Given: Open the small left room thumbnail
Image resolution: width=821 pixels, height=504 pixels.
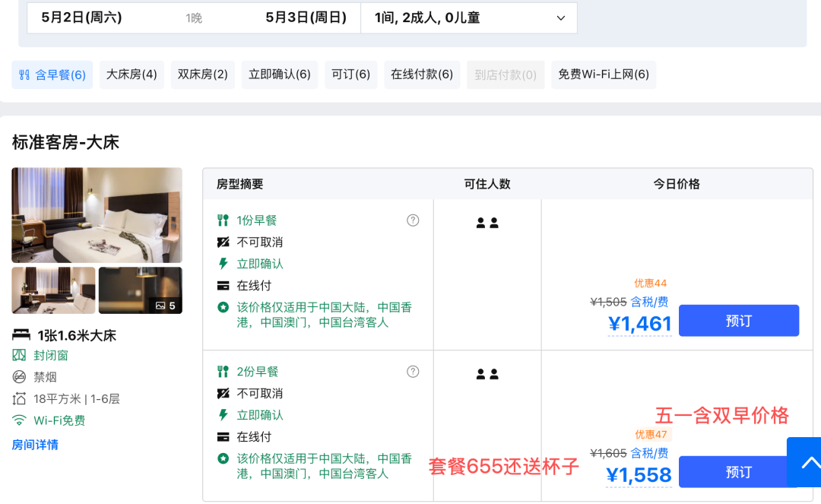Looking at the screenshot, I should click(x=53, y=290).
